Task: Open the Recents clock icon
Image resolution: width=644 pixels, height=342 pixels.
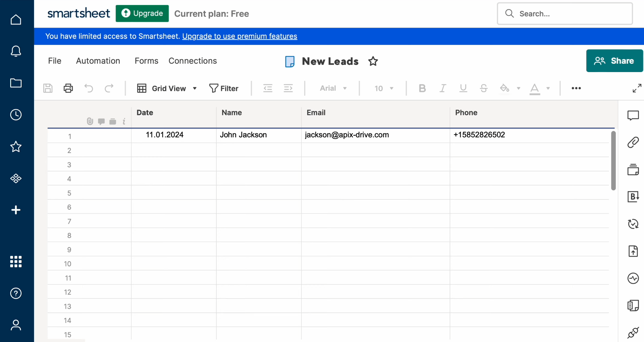Action: point(16,115)
